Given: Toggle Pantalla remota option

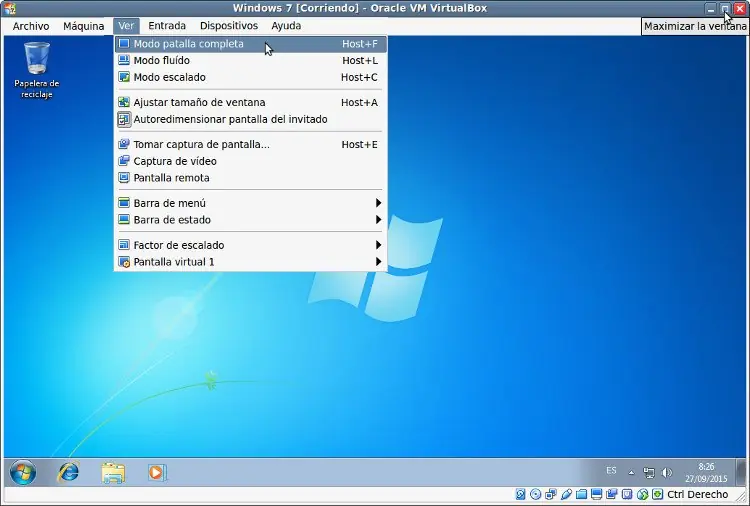Looking at the screenshot, I should 251,178.
